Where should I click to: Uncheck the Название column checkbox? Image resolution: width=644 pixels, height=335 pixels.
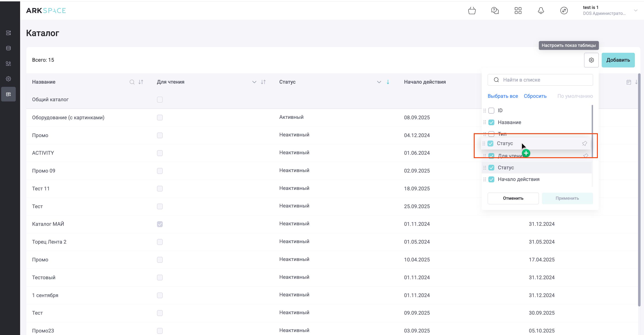click(x=491, y=122)
